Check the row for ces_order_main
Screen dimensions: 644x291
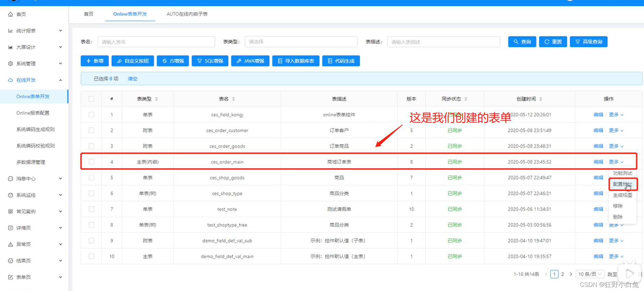[x=91, y=162]
